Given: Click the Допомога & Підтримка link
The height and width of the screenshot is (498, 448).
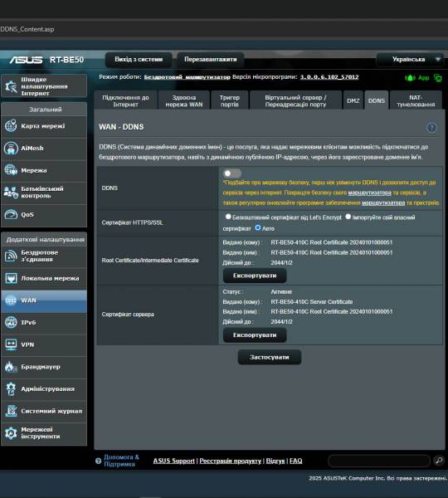Looking at the screenshot, I should click(121, 461).
